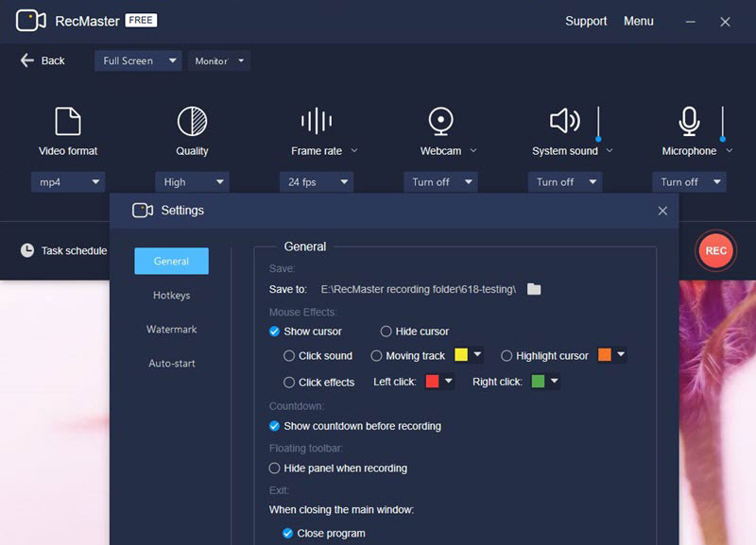
Task: Click the Webcam icon
Action: (x=440, y=121)
